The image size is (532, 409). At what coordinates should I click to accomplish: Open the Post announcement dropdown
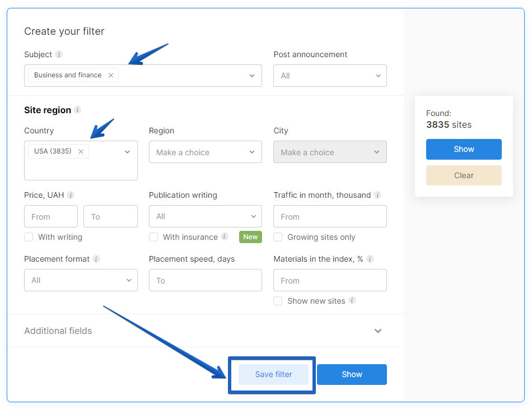(330, 76)
